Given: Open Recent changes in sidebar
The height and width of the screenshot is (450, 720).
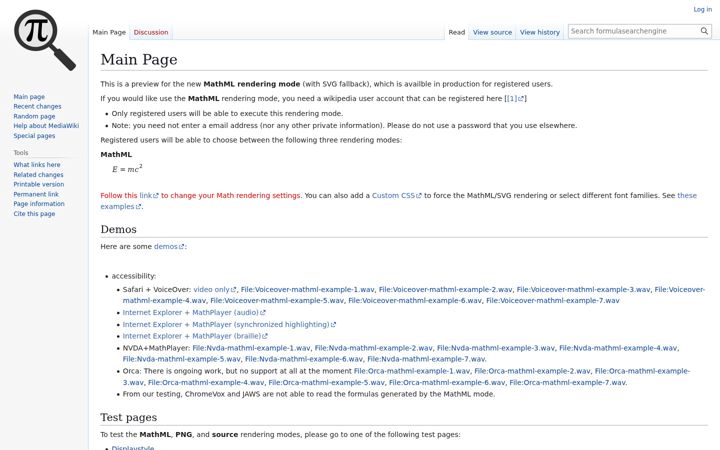Looking at the screenshot, I should pos(37,106).
